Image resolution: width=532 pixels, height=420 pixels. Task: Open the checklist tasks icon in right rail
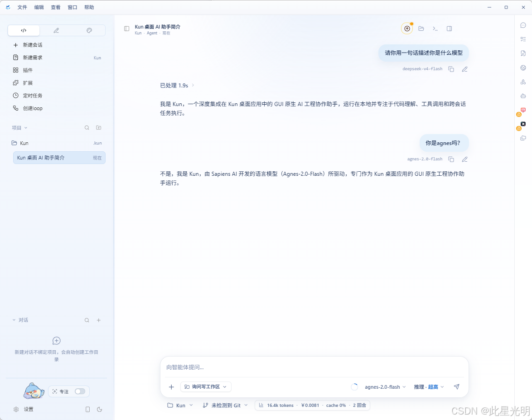[523, 39]
